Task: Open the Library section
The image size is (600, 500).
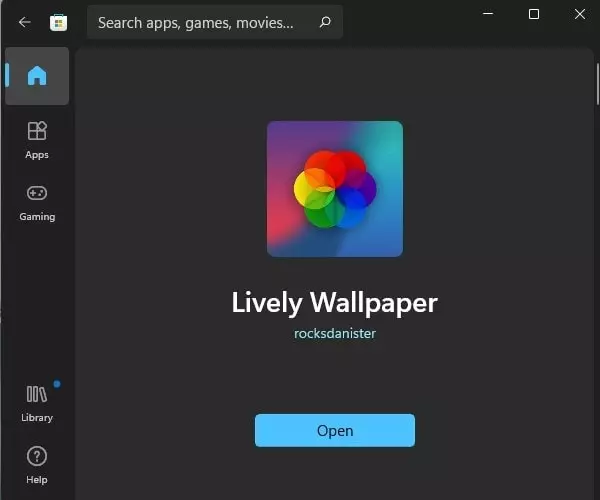Action: pos(37,404)
